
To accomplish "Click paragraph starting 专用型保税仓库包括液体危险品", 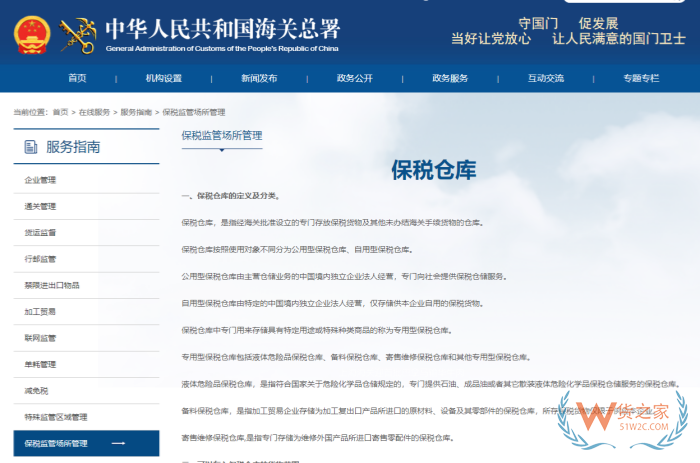I will tap(356, 357).
